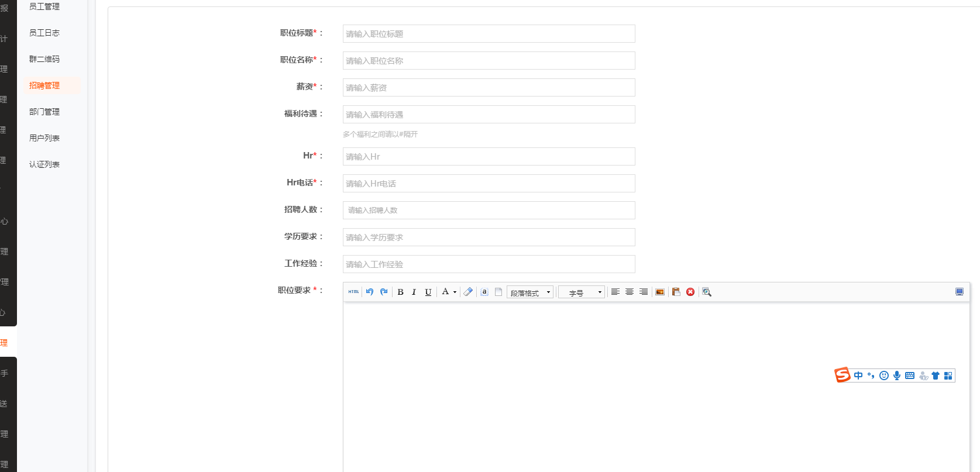
Task: Open 部门管理 in the sidebar
Action: (44, 112)
